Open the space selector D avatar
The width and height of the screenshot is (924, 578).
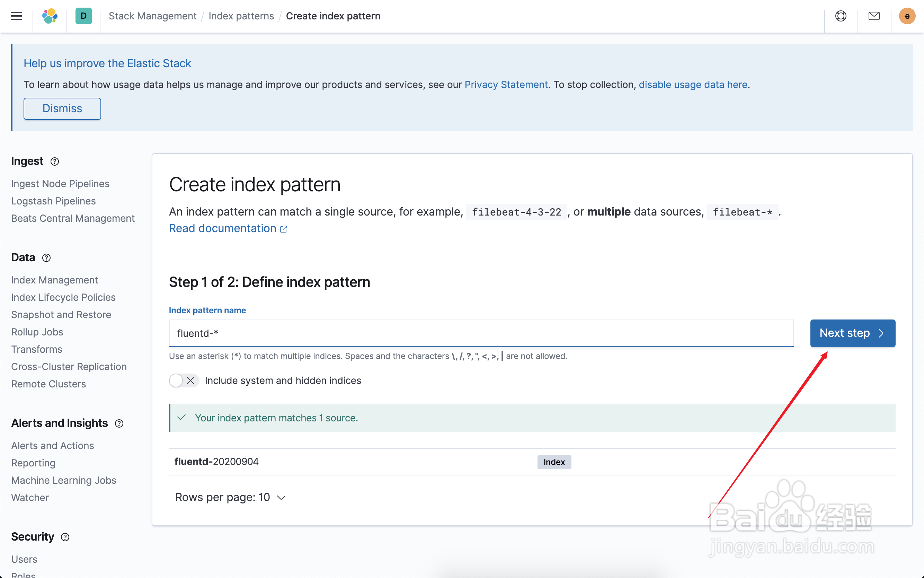tap(84, 16)
